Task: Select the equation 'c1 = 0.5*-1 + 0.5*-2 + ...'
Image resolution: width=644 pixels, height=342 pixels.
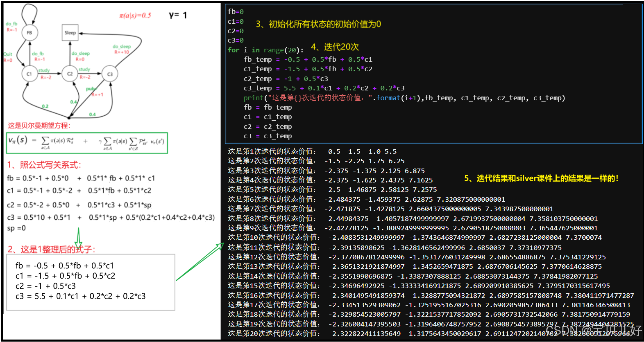Action: coord(79,190)
